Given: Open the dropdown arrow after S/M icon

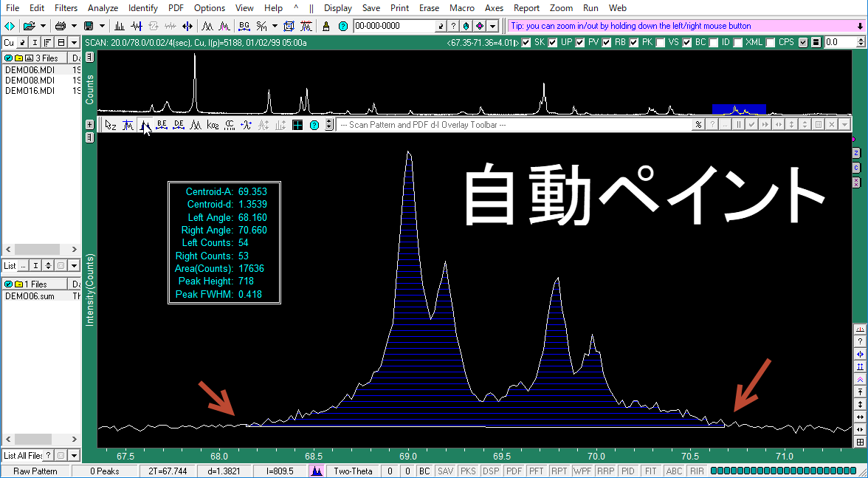Looking at the screenshot, I should click(x=275, y=26).
